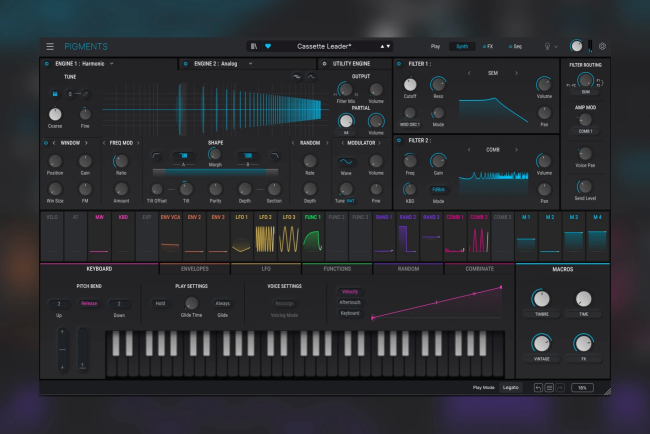
Task: Click the TIMBRE macro knob
Action: tap(541, 299)
